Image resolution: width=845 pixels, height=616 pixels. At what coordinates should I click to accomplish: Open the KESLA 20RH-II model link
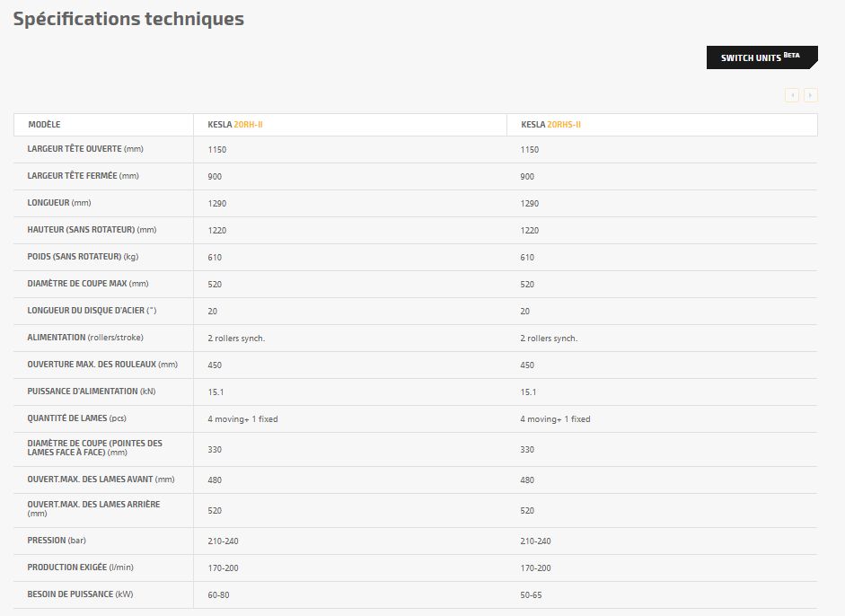coord(235,125)
